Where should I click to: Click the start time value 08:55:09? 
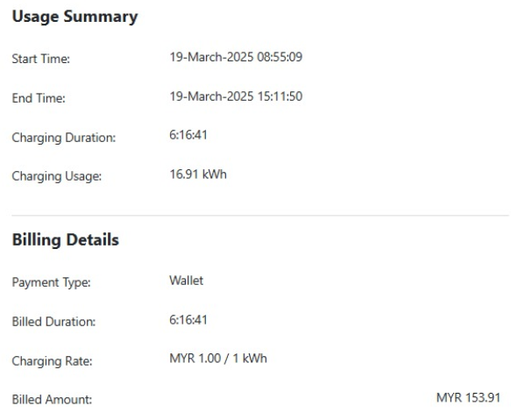pyautogui.click(x=280, y=57)
